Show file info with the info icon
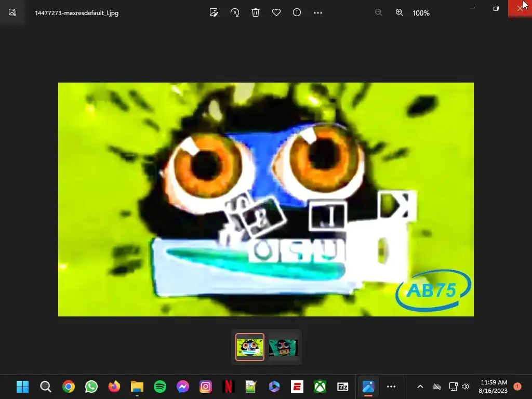This screenshot has width=532, height=399. 297,12
